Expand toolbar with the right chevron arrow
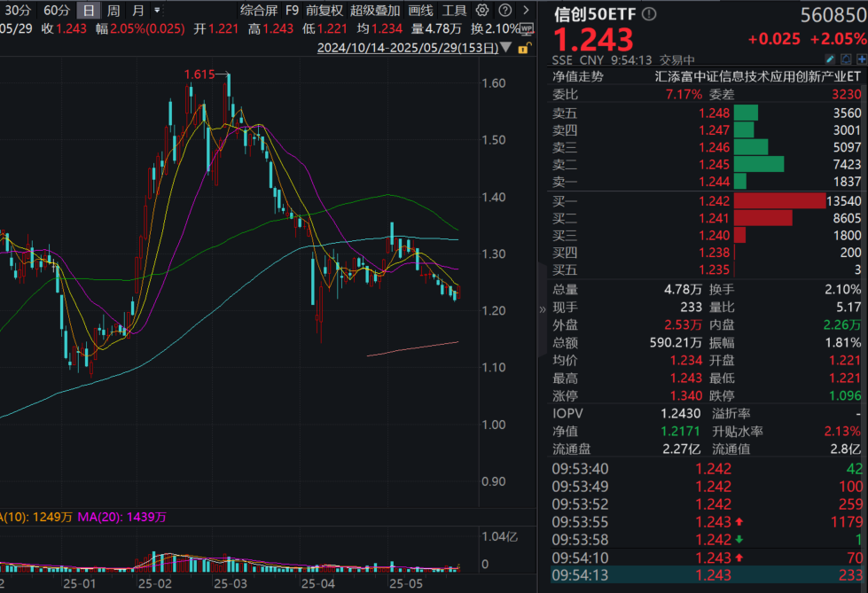Viewport: 868px width, 593px height. pyautogui.click(x=527, y=11)
